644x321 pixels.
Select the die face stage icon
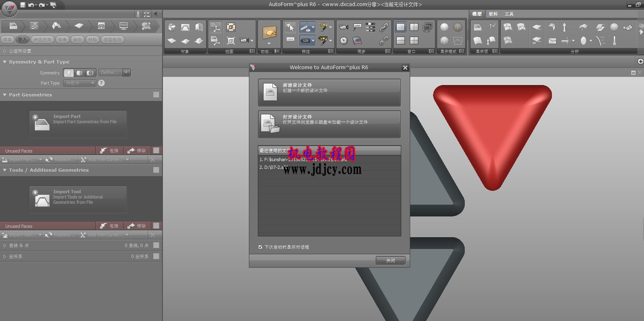point(57,26)
